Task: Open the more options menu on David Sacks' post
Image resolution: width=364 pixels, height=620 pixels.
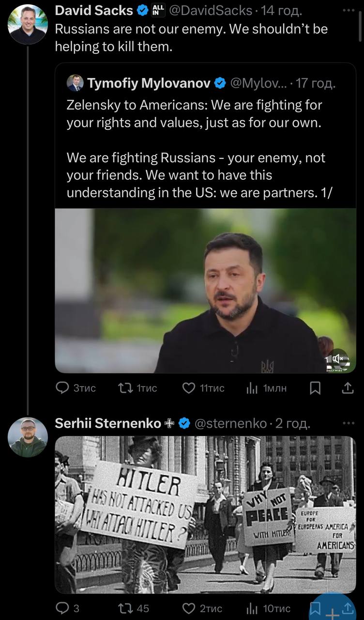Action: (348, 10)
